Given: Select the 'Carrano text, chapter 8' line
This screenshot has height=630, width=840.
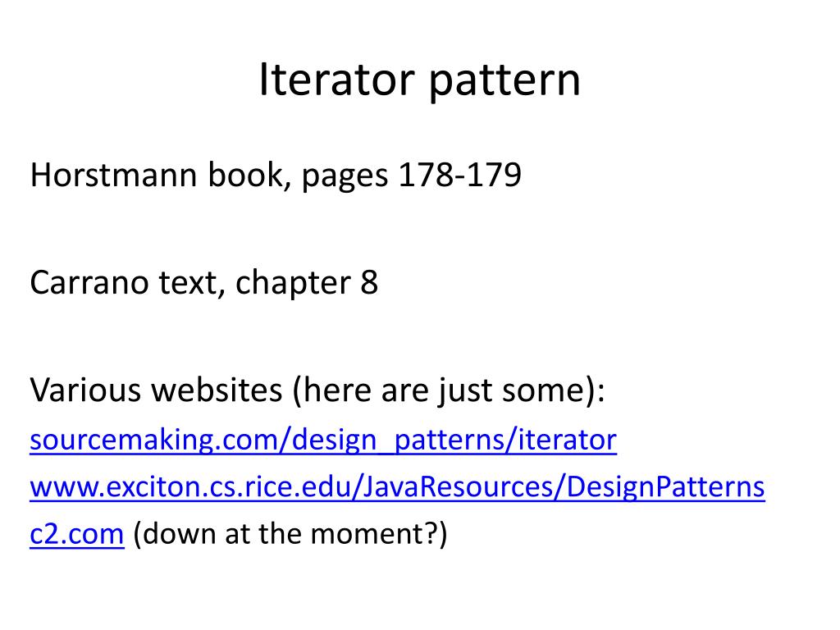Looking at the screenshot, I should coord(203,282).
